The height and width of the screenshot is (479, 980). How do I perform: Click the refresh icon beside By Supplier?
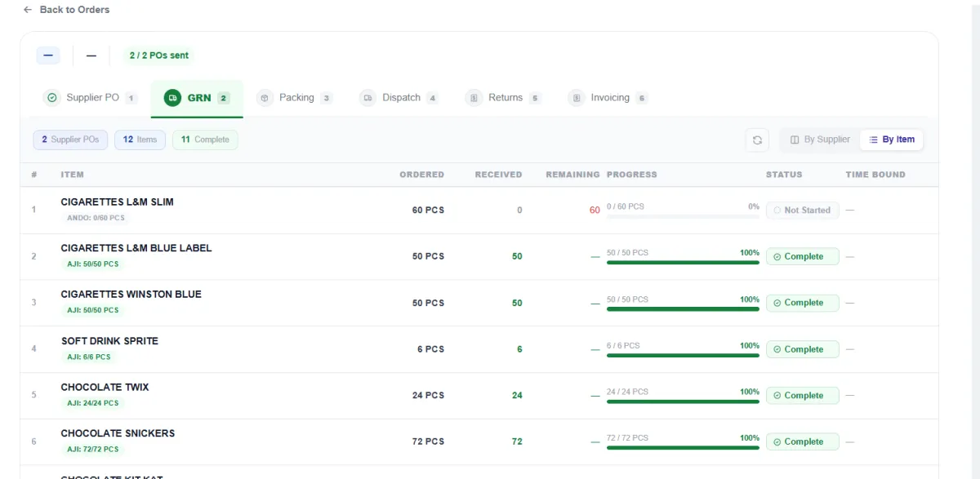coord(757,140)
